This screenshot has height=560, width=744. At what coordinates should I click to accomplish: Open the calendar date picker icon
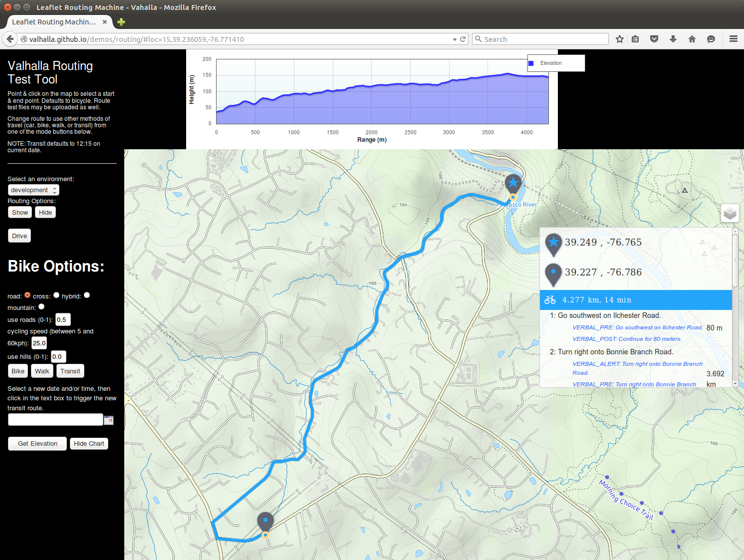tap(108, 420)
